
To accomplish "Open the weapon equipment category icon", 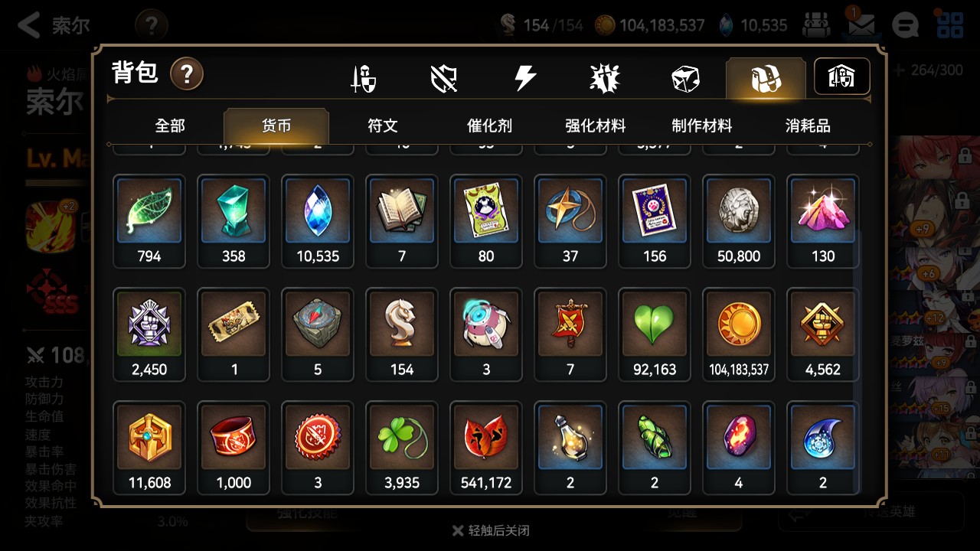I will (x=364, y=78).
